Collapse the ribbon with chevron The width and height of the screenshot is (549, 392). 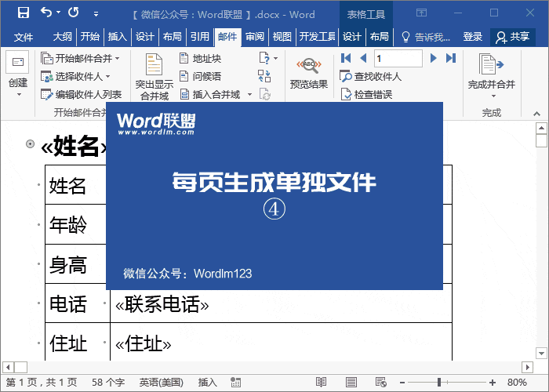pos(536,114)
